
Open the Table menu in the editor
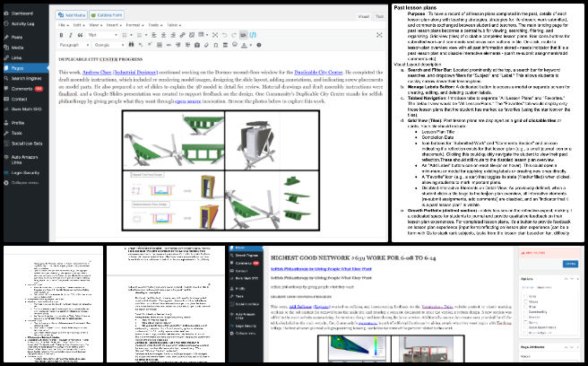pos(173,25)
